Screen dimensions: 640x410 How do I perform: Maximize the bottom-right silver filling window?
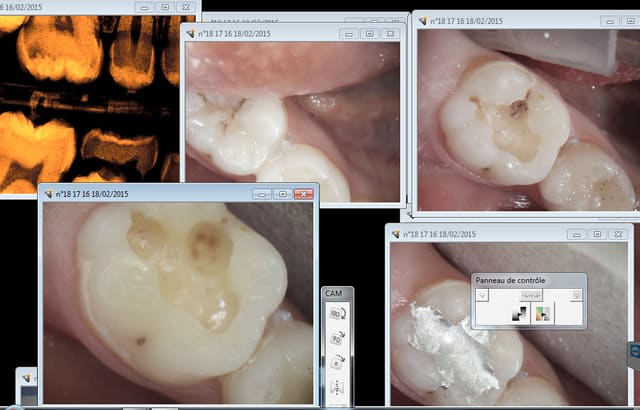coord(597,234)
